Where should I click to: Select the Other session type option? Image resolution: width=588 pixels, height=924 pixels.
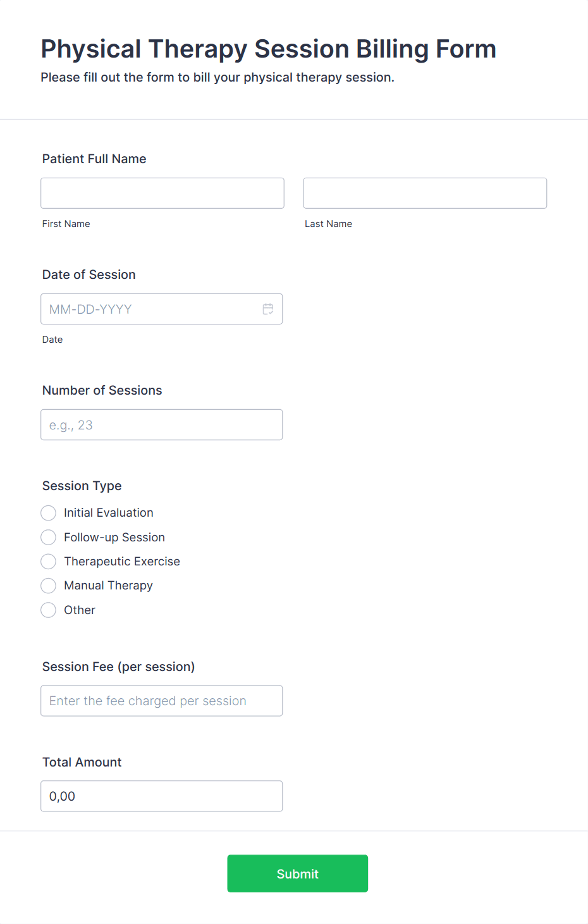[48, 610]
